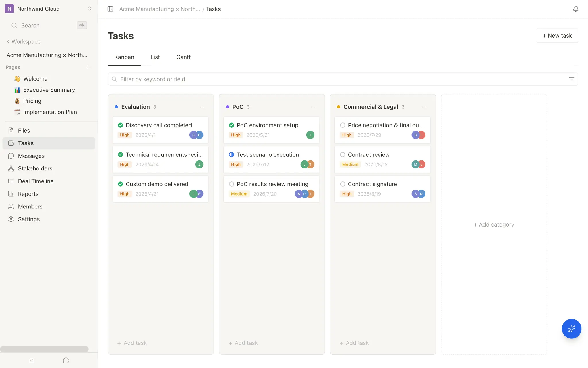
Task: Focus the Filter by keyword field
Action: point(343,79)
